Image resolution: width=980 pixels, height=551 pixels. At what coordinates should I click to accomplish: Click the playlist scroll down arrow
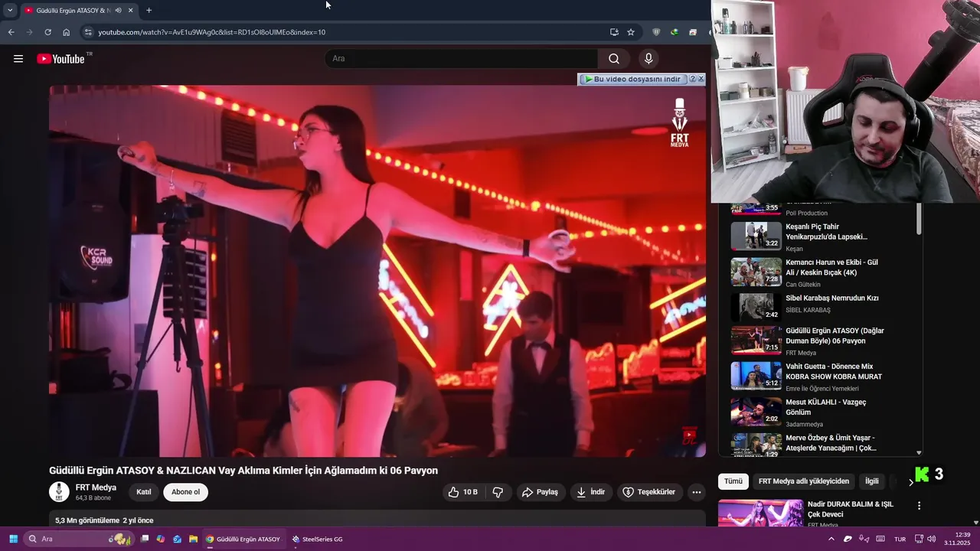[919, 452]
